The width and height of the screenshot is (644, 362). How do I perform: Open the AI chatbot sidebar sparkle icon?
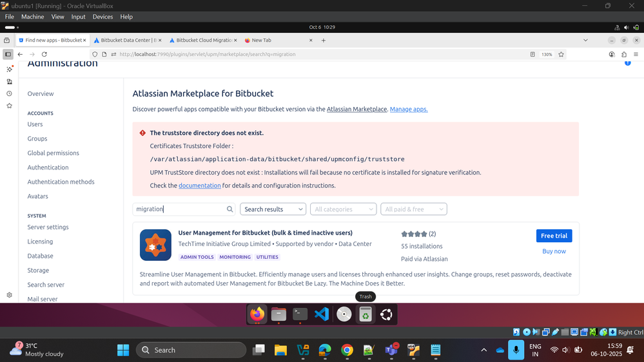tap(10, 69)
